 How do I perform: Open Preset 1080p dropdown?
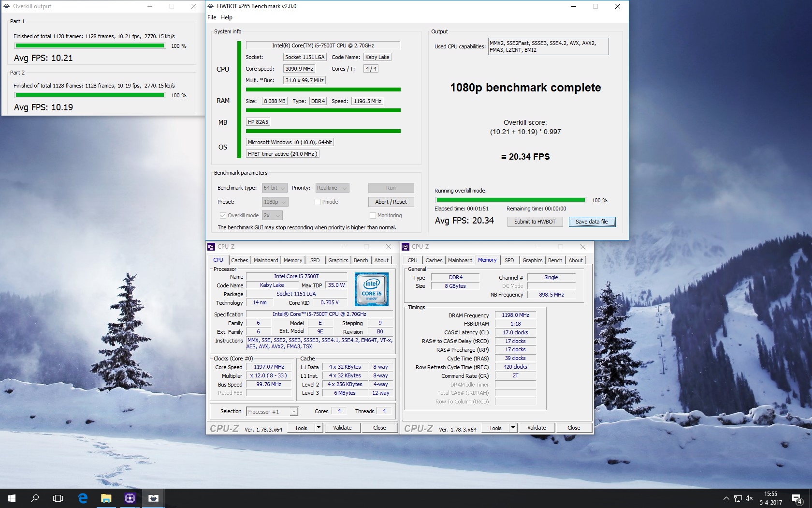tap(275, 202)
